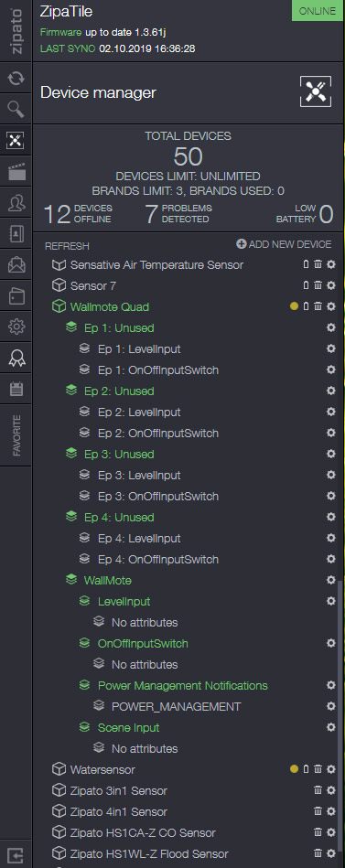Open the users icon in sidebar
This screenshot has width=345, height=868.
(x=16, y=204)
